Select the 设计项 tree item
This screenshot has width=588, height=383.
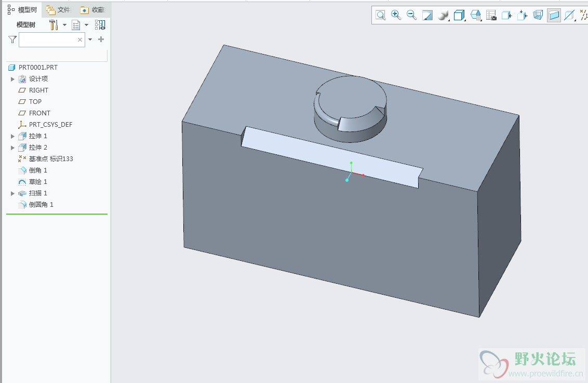coord(38,79)
